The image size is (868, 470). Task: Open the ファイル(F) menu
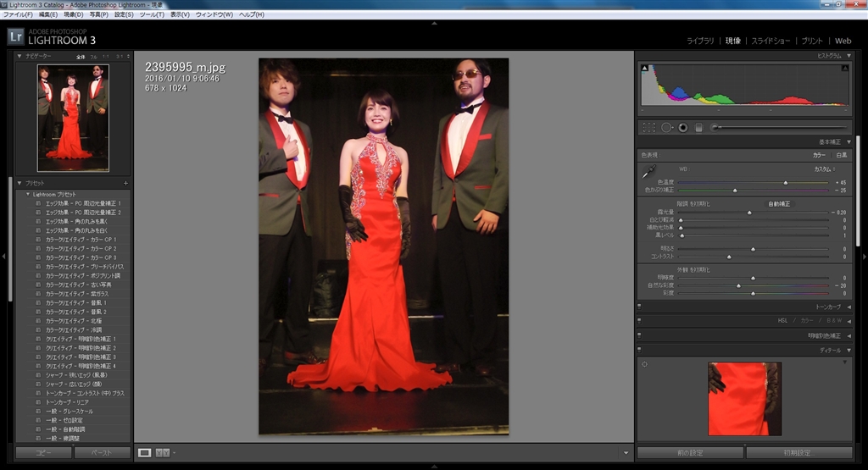[x=18, y=14]
